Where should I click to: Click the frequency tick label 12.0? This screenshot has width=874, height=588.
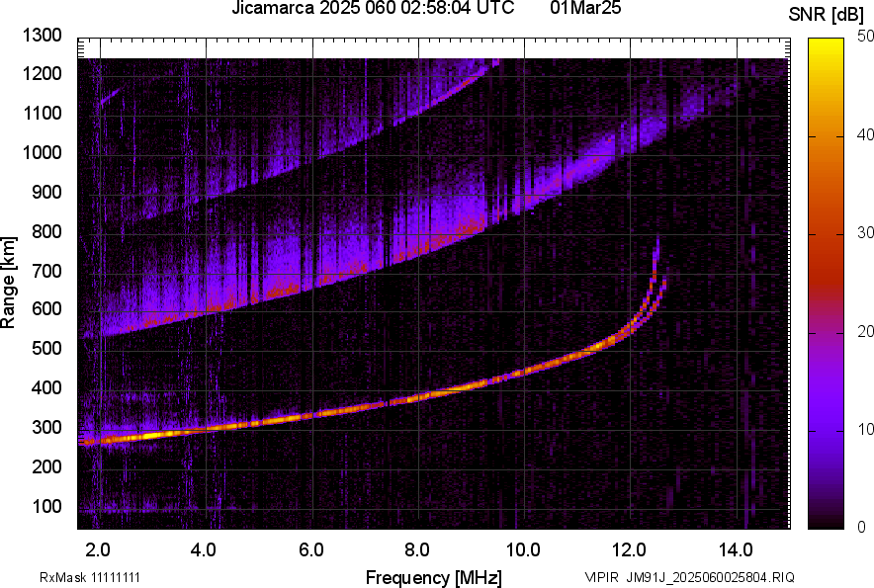(x=629, y=550)
